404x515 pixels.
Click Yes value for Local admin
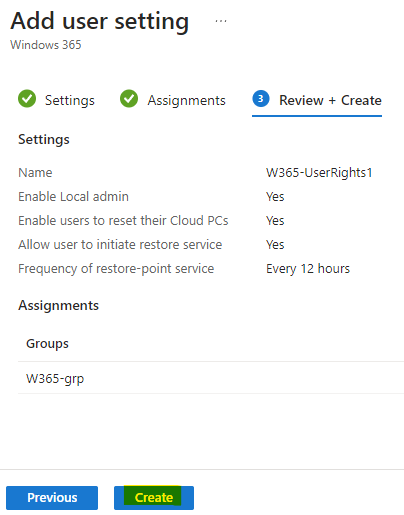tap(275, 197)
